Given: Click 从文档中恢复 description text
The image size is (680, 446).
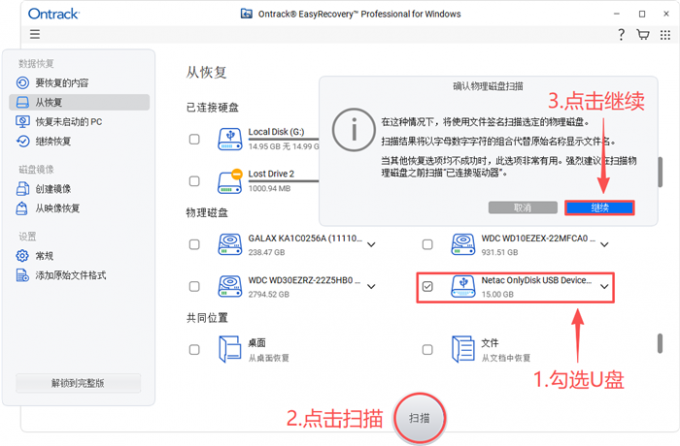Looking at the screenshot, I should pyautogui.click(x=506, y=358).
